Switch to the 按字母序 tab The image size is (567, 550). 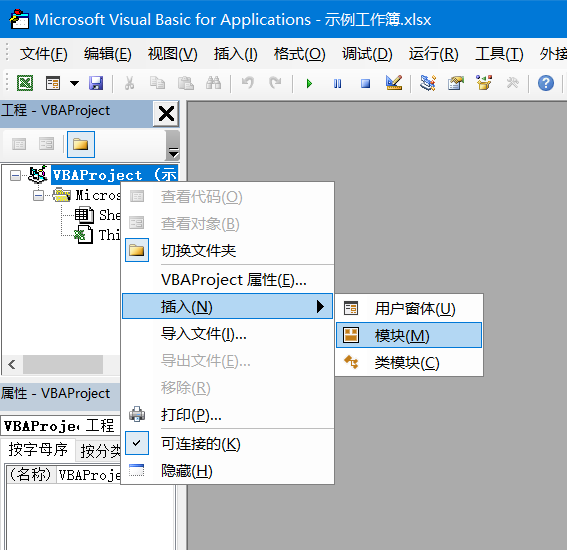point(38,449)
